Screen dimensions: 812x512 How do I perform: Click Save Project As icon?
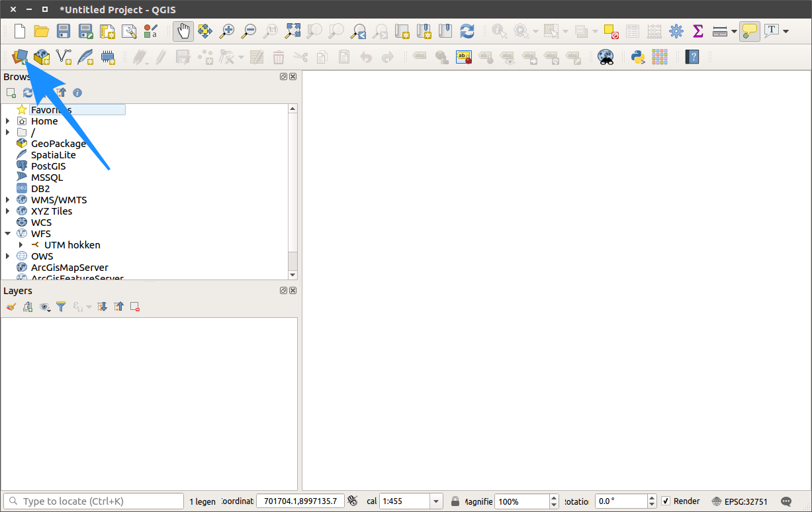point(85,30)
